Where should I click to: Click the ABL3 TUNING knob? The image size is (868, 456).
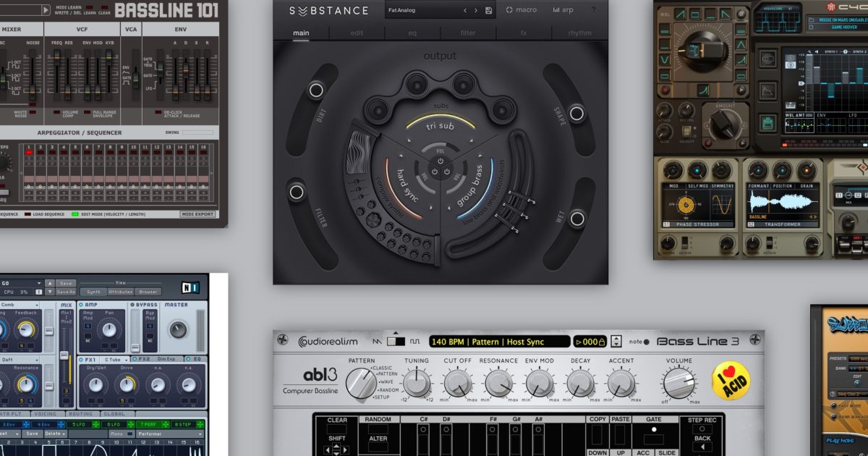[x=416, y=382]
